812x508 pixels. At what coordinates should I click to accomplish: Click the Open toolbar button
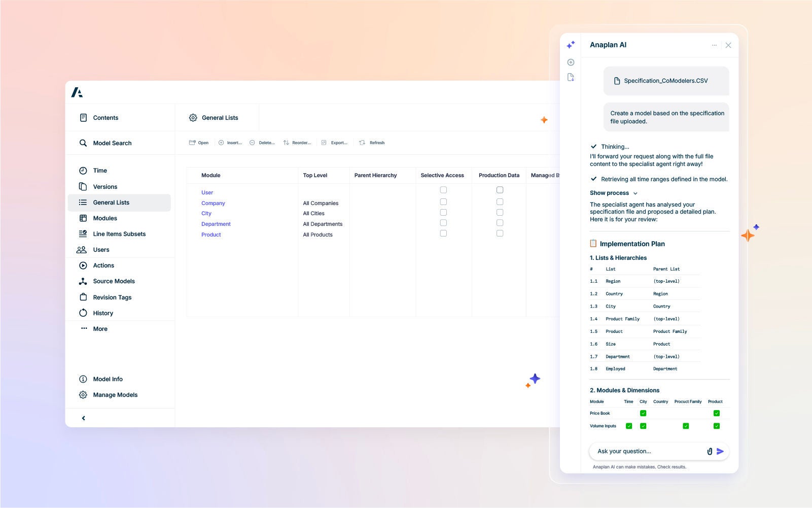[199, 143]
